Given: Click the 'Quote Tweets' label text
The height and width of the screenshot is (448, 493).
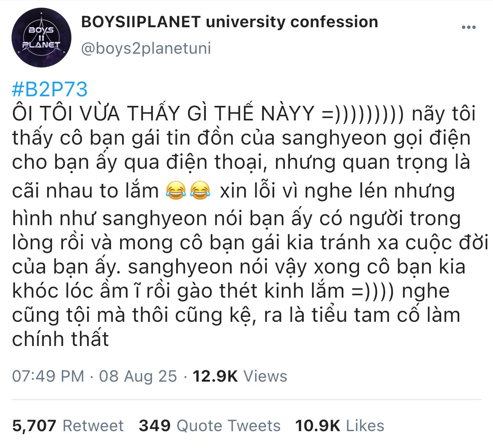Looking at the screenshot, I should pyautogui.click(x=228, y=426).
